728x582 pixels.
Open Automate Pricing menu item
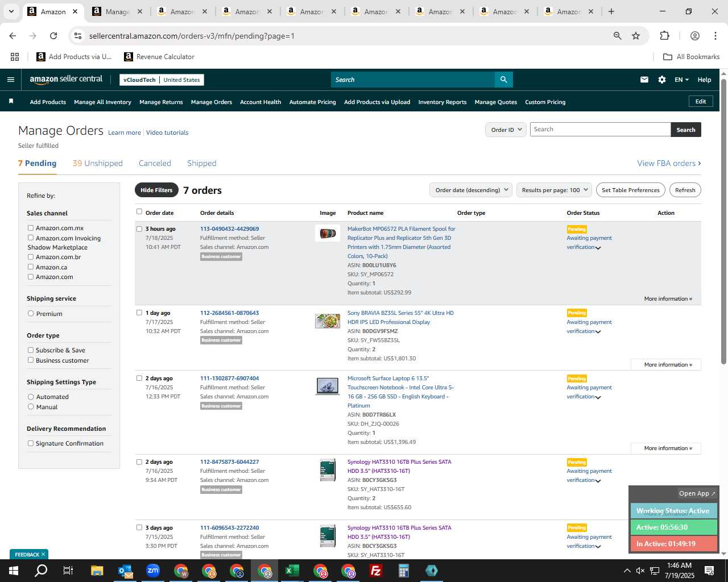313,102
